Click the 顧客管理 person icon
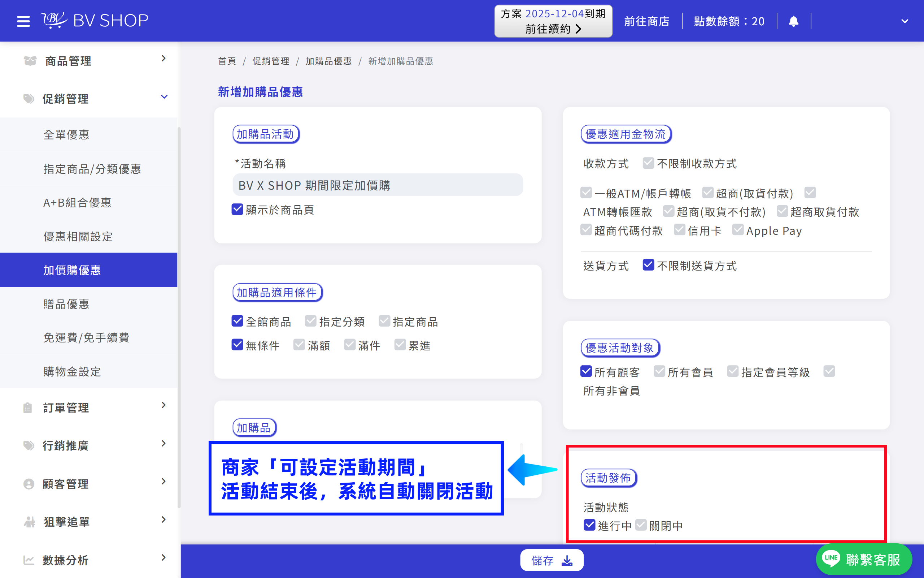This screenshot has height=578, width=924. [x=29, y=484]
